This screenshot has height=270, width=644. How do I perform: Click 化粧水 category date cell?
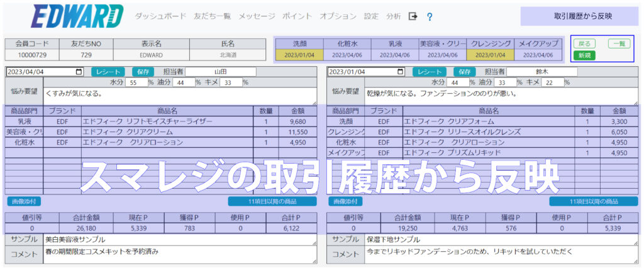[x=347, y=55]
